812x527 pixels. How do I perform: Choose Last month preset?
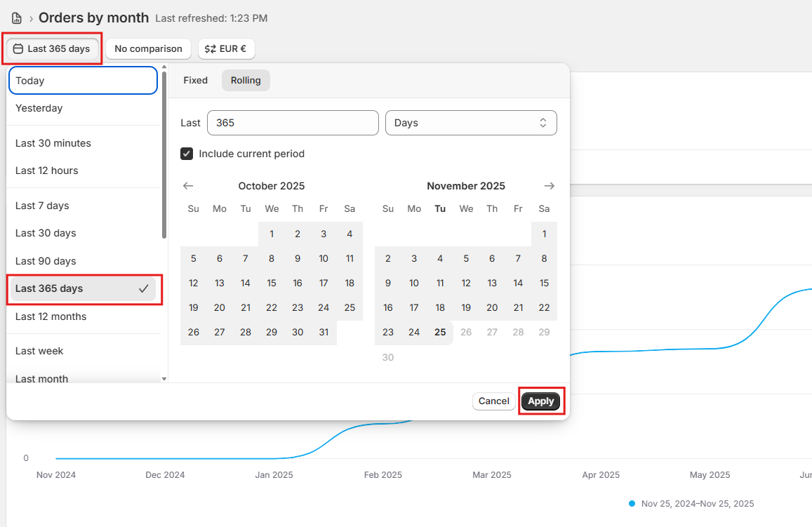point(83,378)
